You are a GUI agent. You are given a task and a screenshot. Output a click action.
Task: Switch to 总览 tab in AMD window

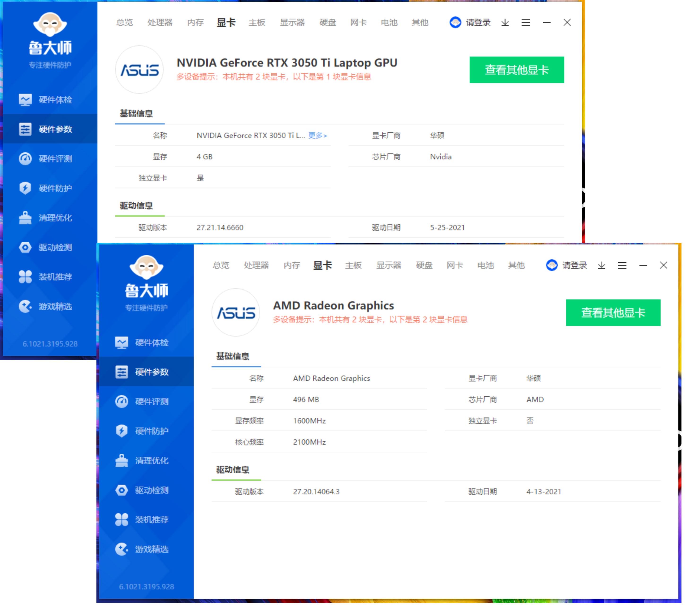[221, 265]
